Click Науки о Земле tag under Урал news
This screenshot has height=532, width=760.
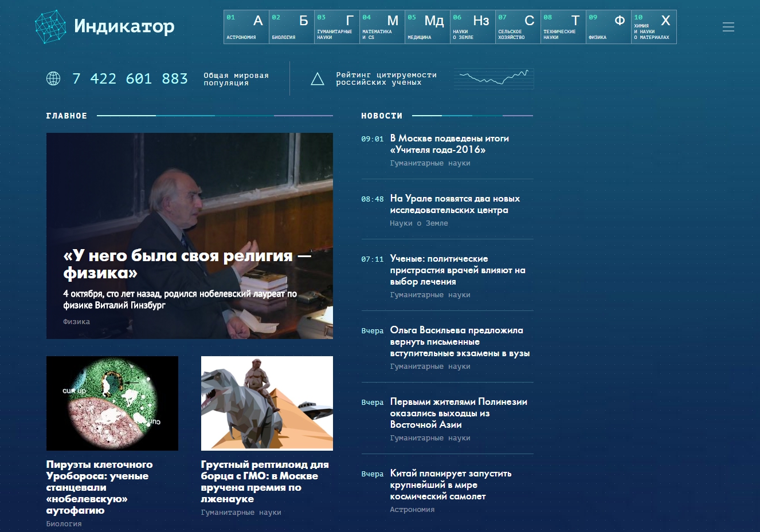click(419, 223)
